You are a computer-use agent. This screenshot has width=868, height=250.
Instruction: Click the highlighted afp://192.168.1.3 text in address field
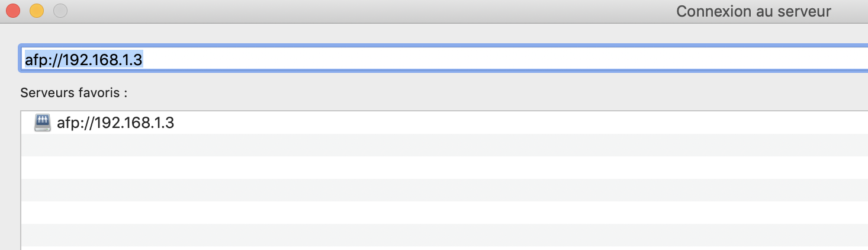[83, 59]
